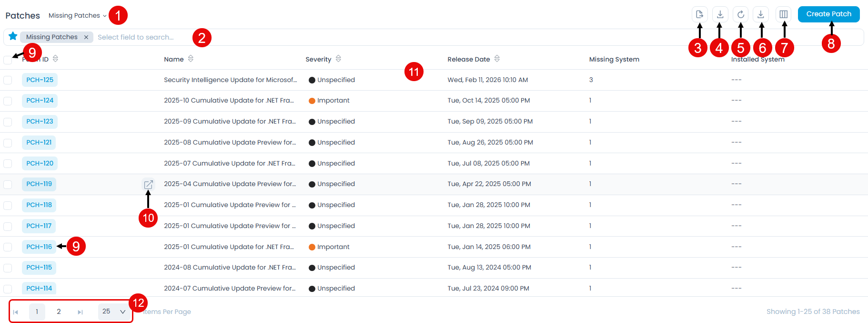Image resolution: width=868 pixels, height=323 pixels.
Task: Open patch PCH-123 link
Action: [40, 121]
